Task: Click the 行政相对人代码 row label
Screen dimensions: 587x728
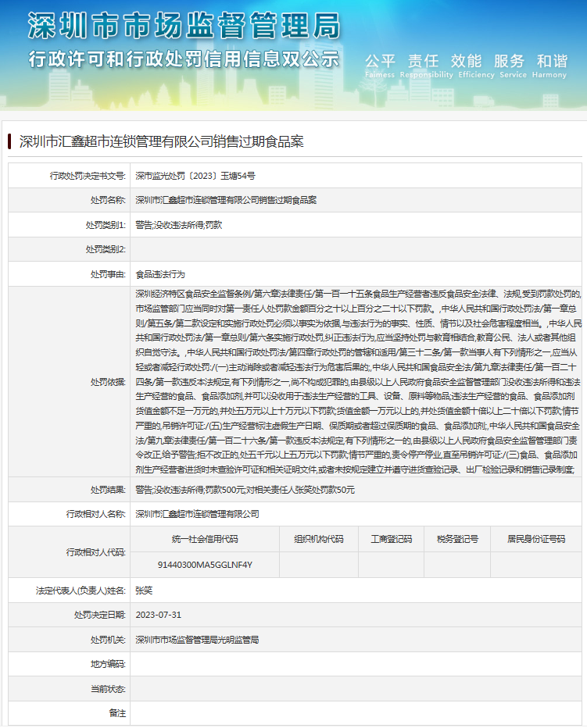Action: (95, 552)
